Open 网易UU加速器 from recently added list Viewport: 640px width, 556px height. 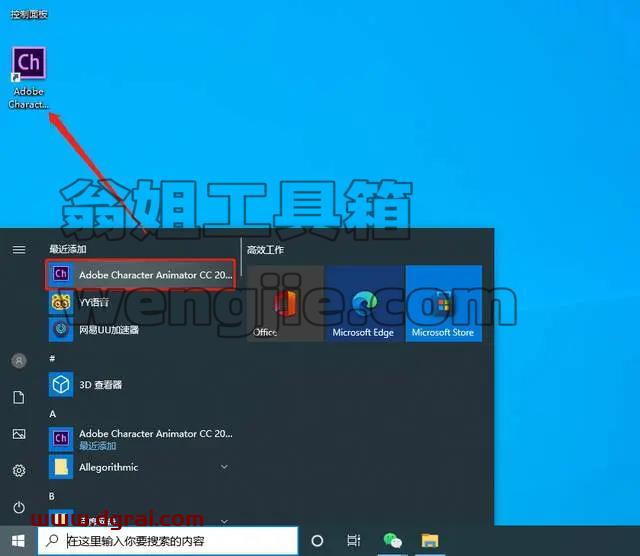140,329
